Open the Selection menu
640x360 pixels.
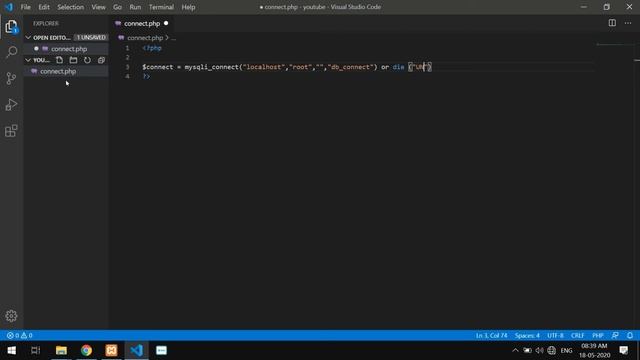point(70,7)
